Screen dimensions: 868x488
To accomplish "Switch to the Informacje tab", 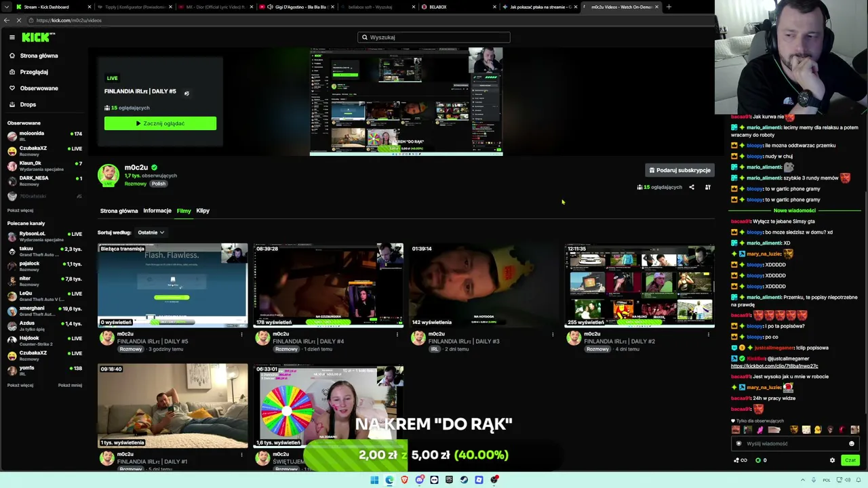I will pos(157,211).
